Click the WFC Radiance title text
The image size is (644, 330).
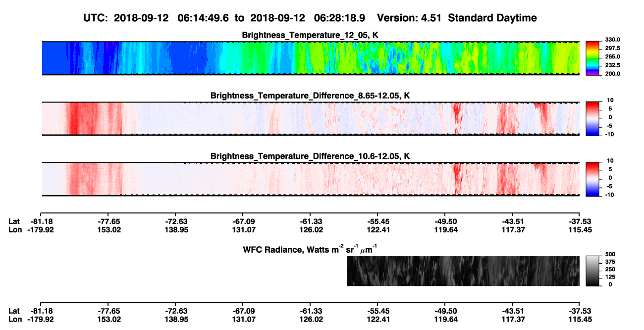(312, 249)
